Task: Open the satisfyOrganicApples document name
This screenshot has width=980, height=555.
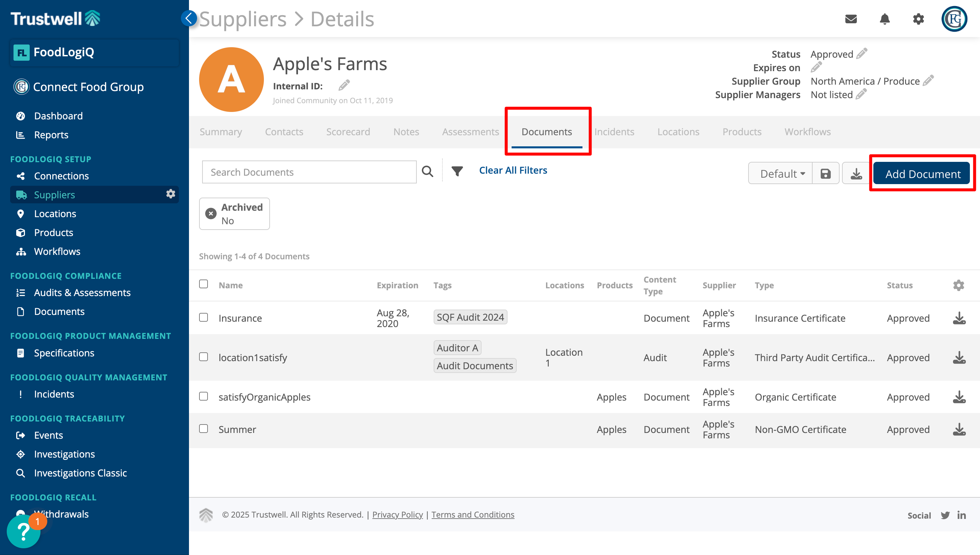Action: pyautogui.click(x=264, y=397)
